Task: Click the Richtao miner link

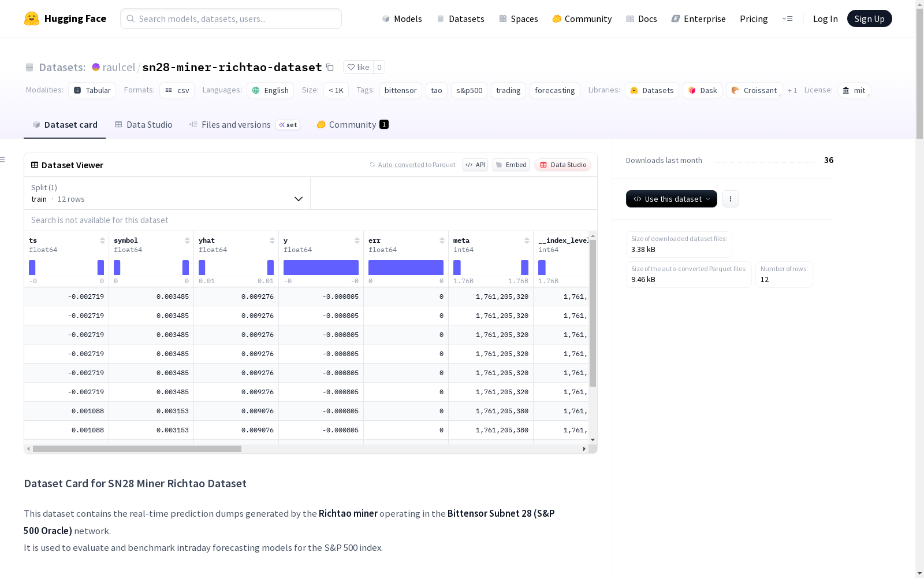Action: (348, 513)
